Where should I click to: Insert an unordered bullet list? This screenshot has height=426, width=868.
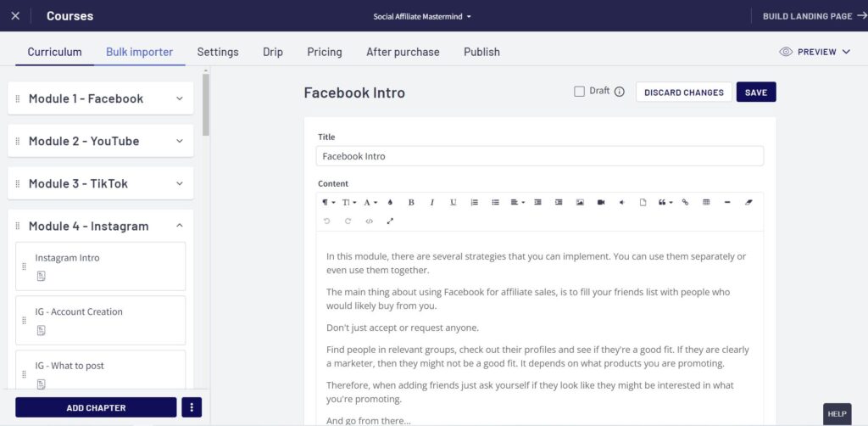click(495, 203)
